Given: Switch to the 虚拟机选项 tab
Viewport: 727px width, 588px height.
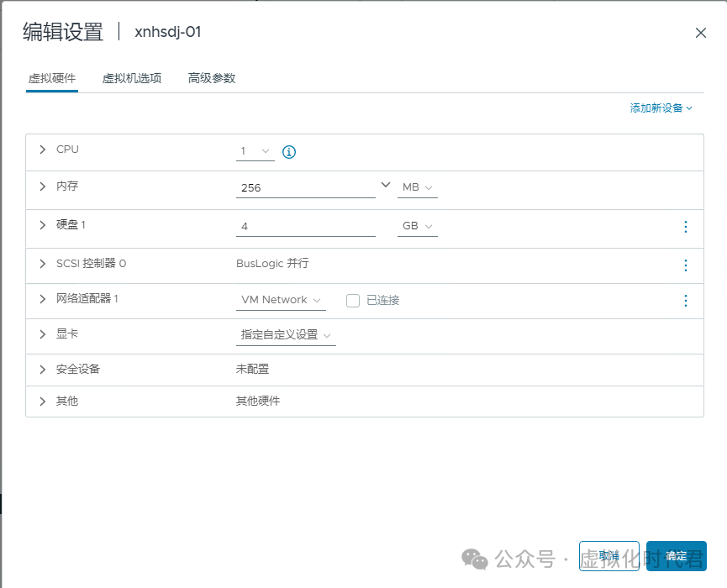Looking at the screenshot, I should click(131, 76).
